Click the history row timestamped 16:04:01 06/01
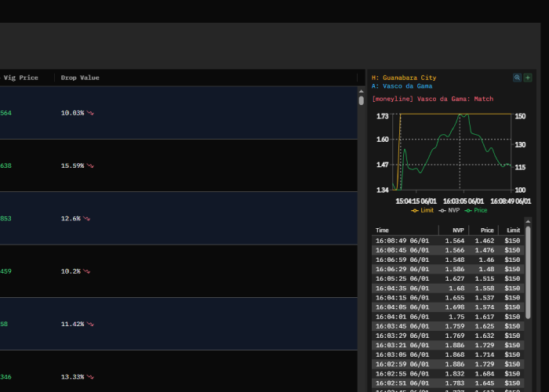 pos(448,317)
